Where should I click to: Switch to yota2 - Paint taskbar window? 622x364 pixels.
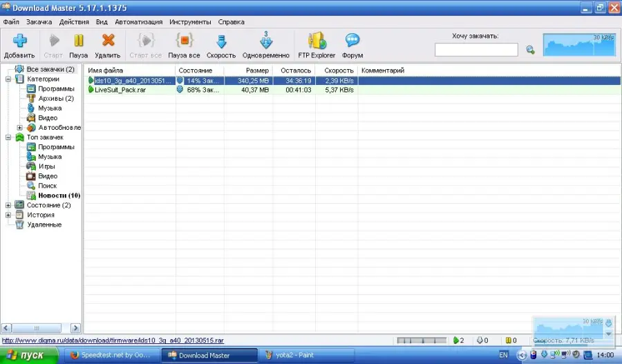307,355
